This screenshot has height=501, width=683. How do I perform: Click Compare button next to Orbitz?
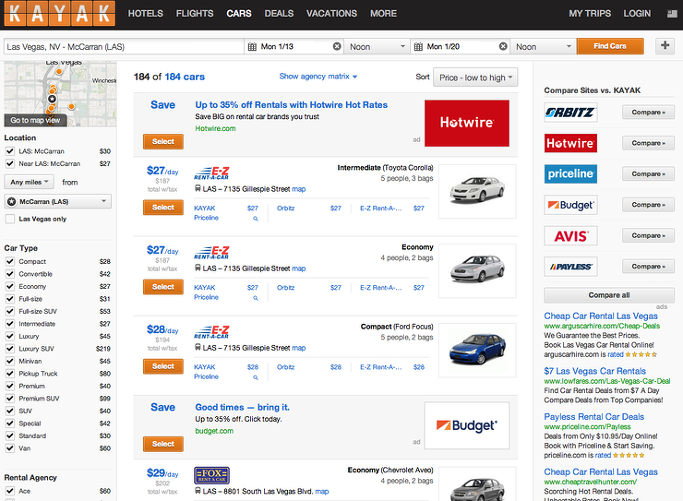pos(648,112)
